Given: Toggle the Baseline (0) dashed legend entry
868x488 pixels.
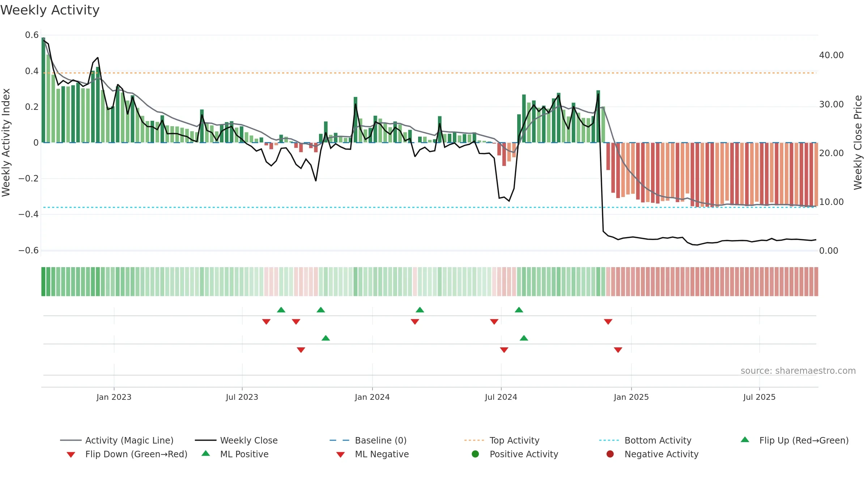Looking at the screenshot, I should 368,440.
